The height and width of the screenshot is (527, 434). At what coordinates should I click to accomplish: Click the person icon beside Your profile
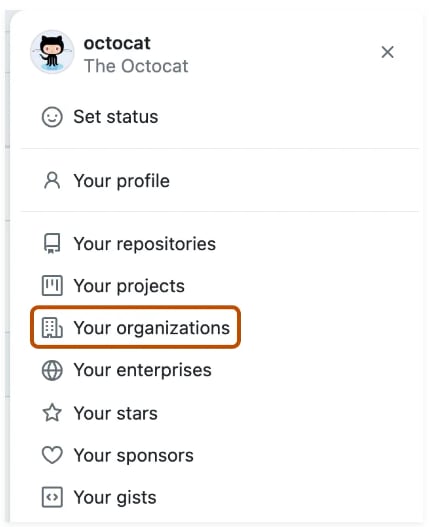[52, 180]
